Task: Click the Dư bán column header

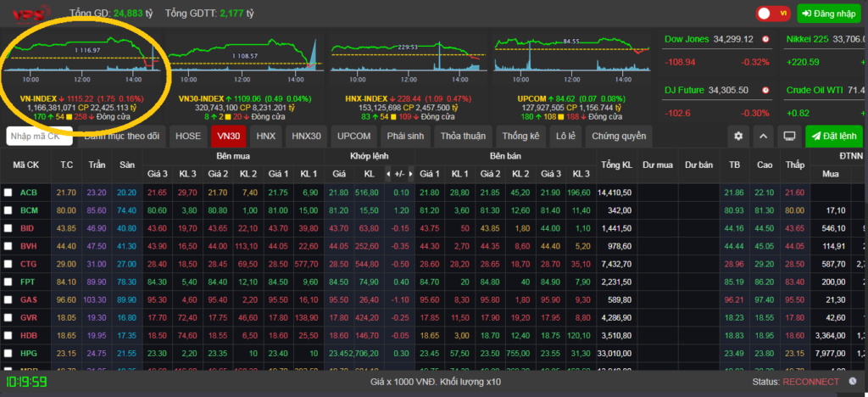Action: point(698,165)
